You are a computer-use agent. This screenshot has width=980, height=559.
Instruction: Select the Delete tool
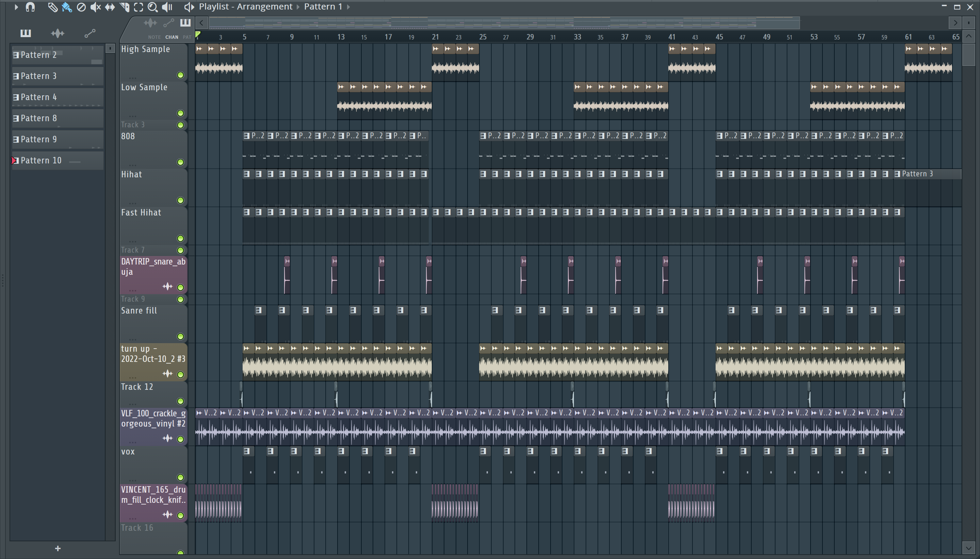pos(81,7)
